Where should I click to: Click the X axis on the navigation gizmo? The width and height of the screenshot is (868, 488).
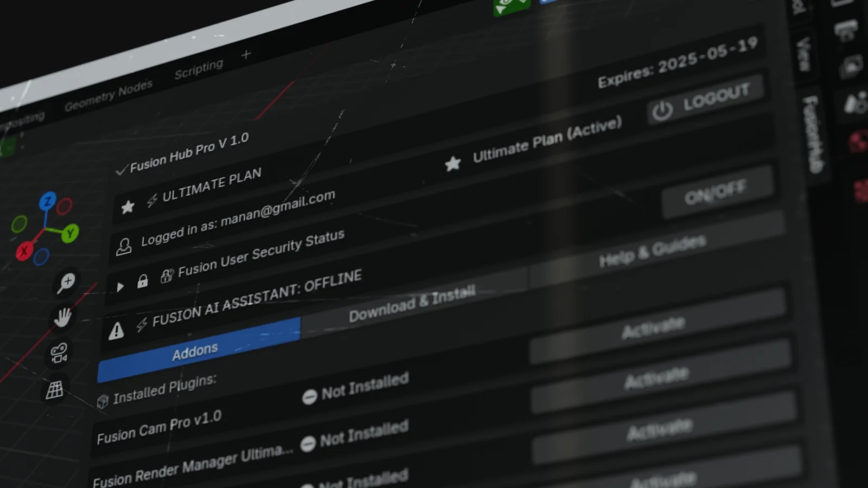click(23, 252)
